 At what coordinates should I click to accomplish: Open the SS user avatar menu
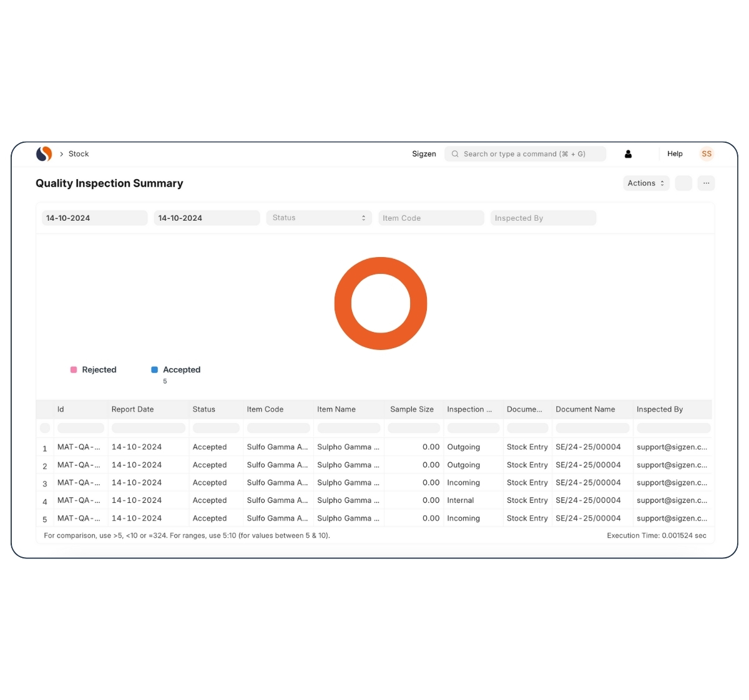pos(707,154)
